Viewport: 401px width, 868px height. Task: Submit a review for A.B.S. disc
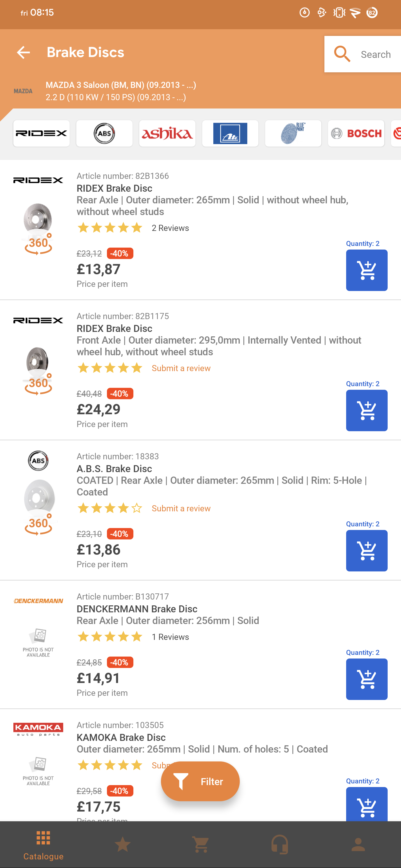pyautogui.click(x=181, y=508)
